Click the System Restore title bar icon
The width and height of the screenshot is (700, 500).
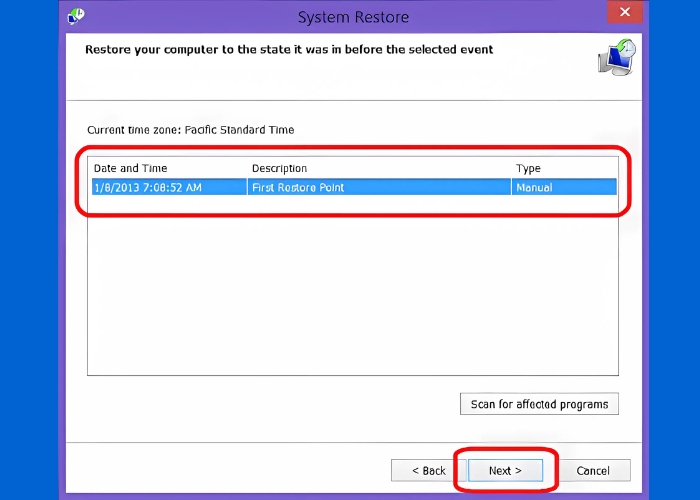coord(76,16)
